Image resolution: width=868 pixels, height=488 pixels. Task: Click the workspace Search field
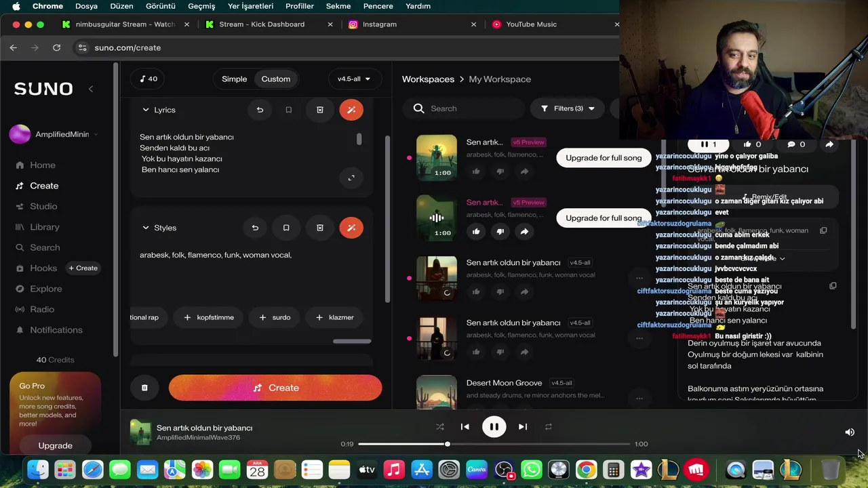click(464, 108)
